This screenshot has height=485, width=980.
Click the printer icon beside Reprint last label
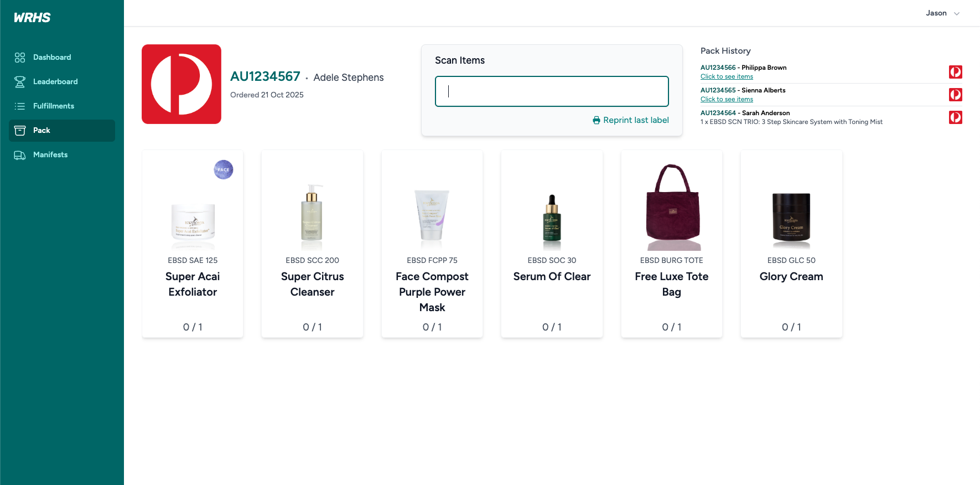[x=596, y=120]
